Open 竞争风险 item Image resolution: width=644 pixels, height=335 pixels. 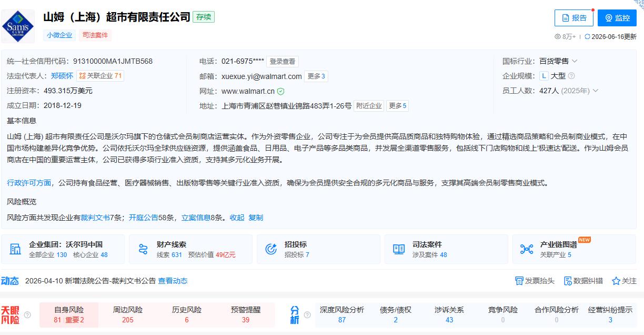(503, 314)
